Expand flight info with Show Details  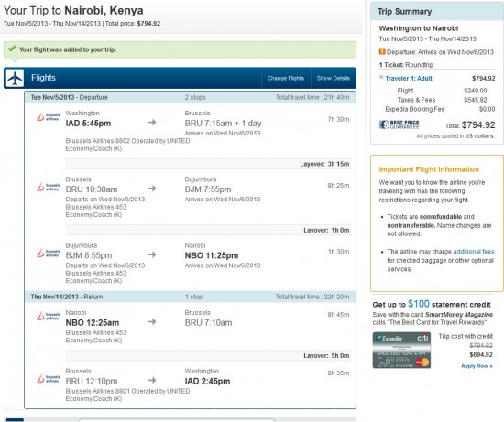(x=333, y=78)
